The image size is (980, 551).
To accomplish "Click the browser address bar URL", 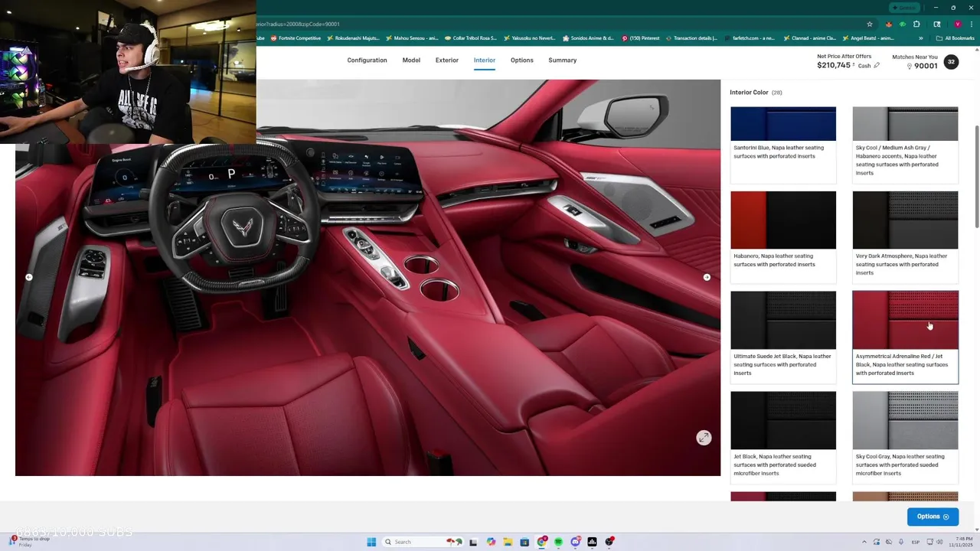I will (299, 24).
